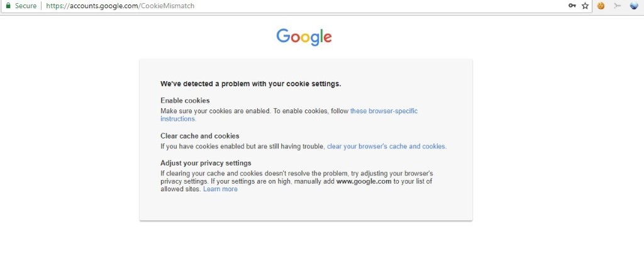This screenshot has width=644, height=258.
Task: Click the 'Secure' label in address bar
Action: click(26, 6)
